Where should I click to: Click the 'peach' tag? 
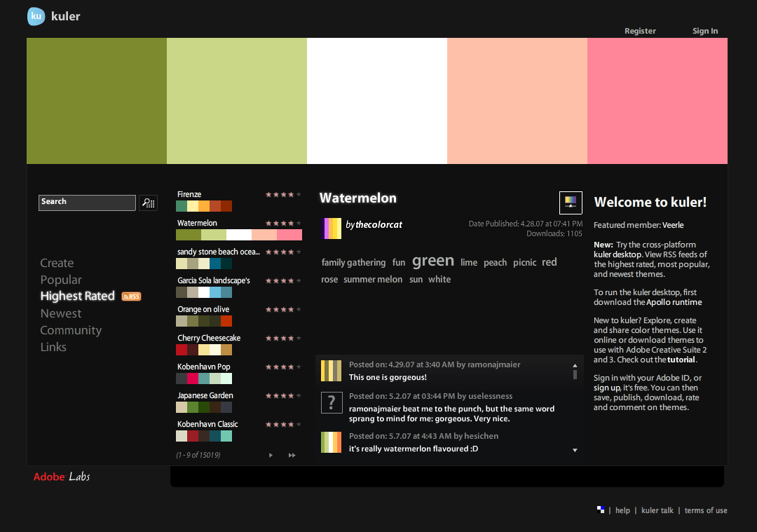pos(496,263)
